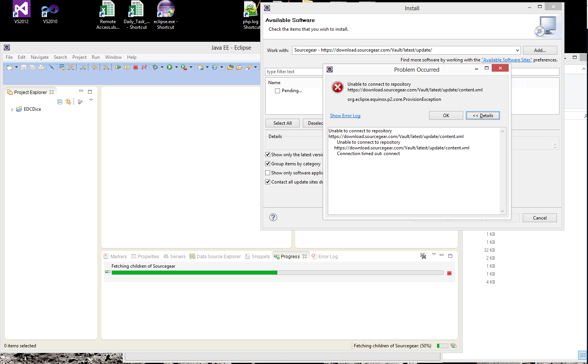
Task: Click the Search flashlight icon in toolbar
Action: pos(248,67)
